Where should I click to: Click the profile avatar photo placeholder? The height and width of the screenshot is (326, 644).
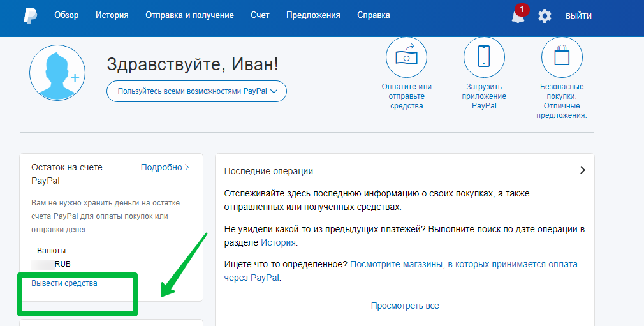pos(57,73)
